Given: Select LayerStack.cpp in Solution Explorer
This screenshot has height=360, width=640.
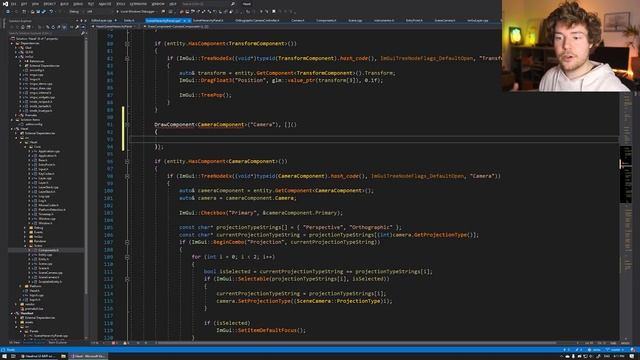Looking at the screenshot, I should coord(48,187).
